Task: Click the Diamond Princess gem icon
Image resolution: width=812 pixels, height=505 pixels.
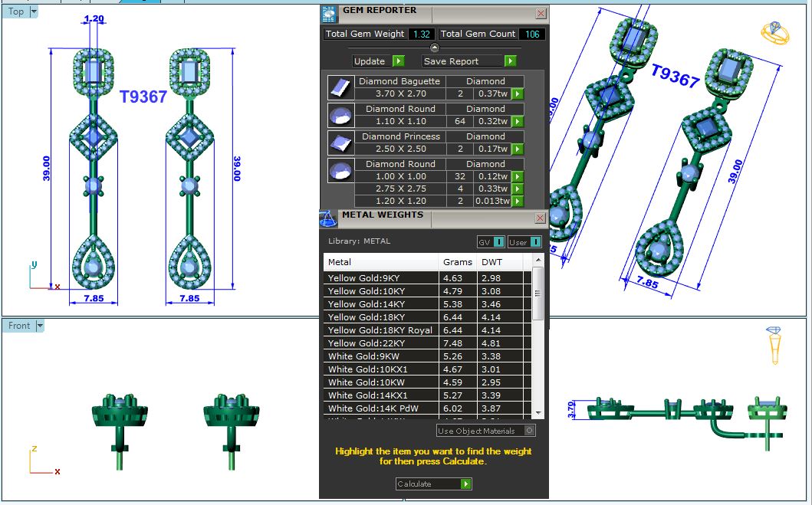Action: pyautogui.click(x=339, y=143)
